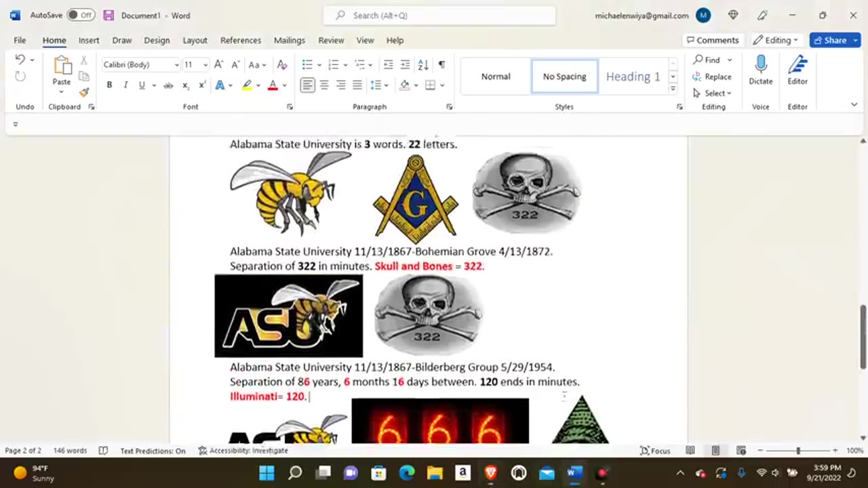868x488 pixels.
Task: Sort the selected text
Action: point(423,64)
